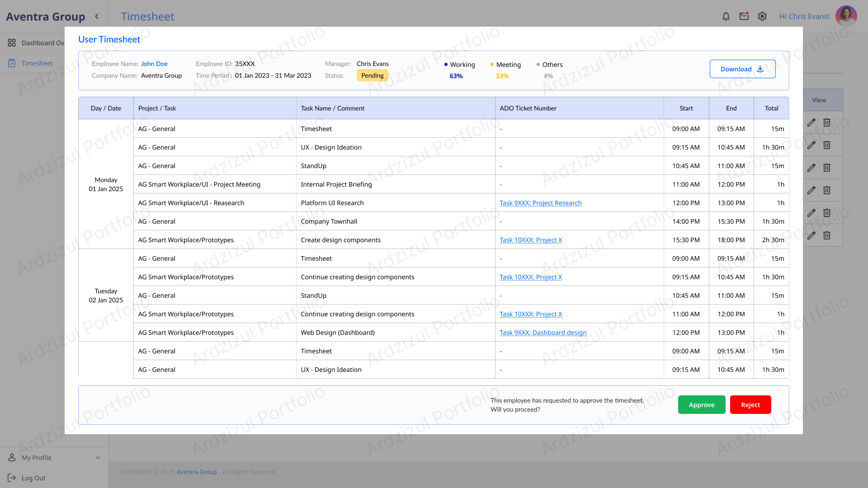Click the second row edit pencil icon behind dialog
The image size is (868, 488).
[811, 145]
